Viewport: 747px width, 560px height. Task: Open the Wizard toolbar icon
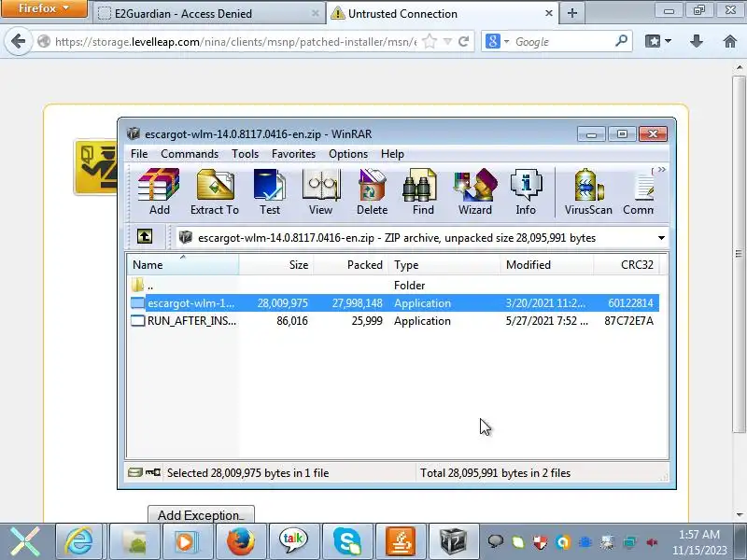pyautogui.click(x=475, y=192)
